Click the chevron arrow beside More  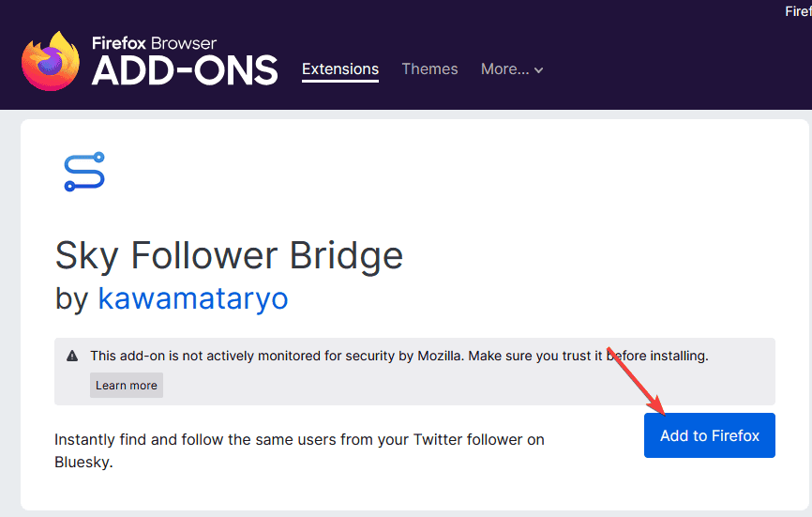[x=538, y=70]
